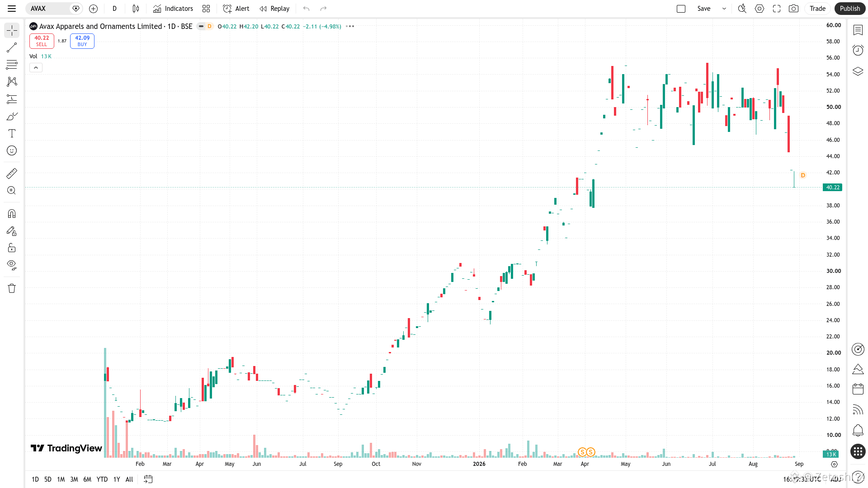Viewport: 868px width, 488px height.
Task: Open time axis settings gear
Action: click(x=835, y=464)
